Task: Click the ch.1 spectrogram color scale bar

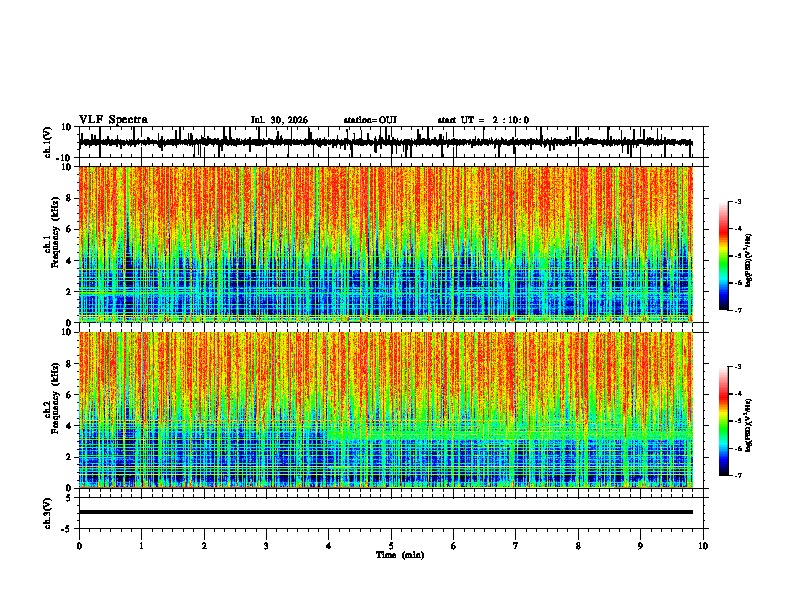Action: tap(724, 255)
